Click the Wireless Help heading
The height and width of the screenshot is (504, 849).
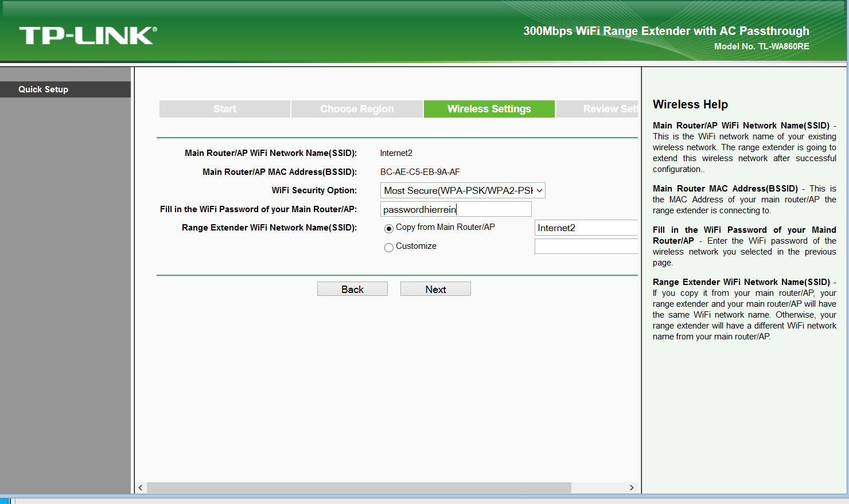pos(690,104)
